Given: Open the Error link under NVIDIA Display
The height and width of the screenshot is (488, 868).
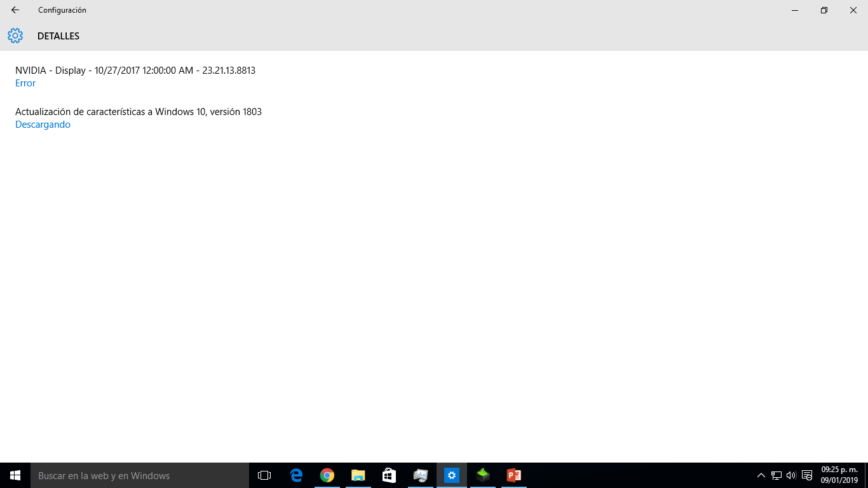Looking at the screenshot, I should tap(25, 83).
